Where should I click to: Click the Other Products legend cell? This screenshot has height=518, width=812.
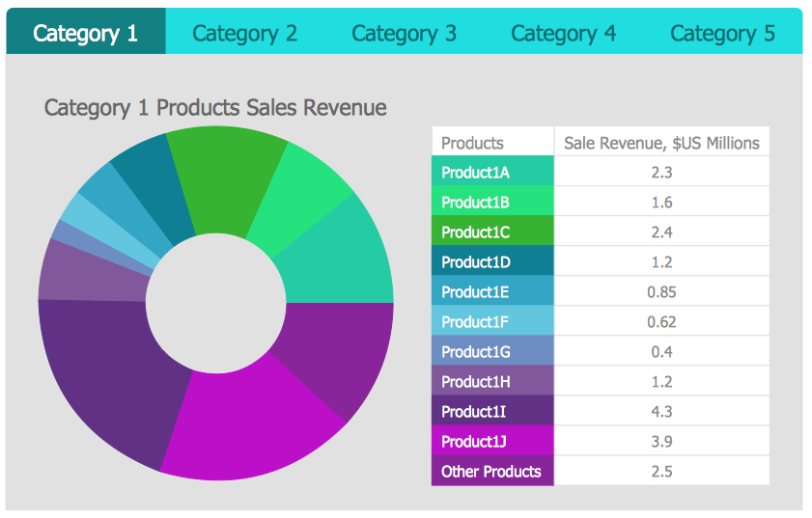coord(492,472)
